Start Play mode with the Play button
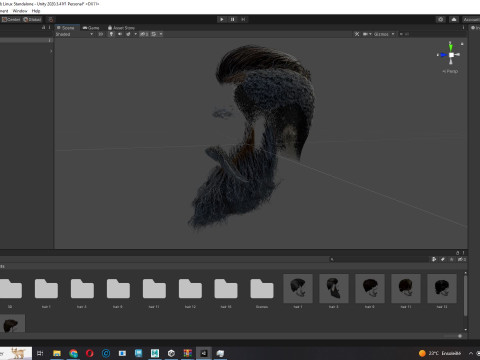 tap(222, 19)
